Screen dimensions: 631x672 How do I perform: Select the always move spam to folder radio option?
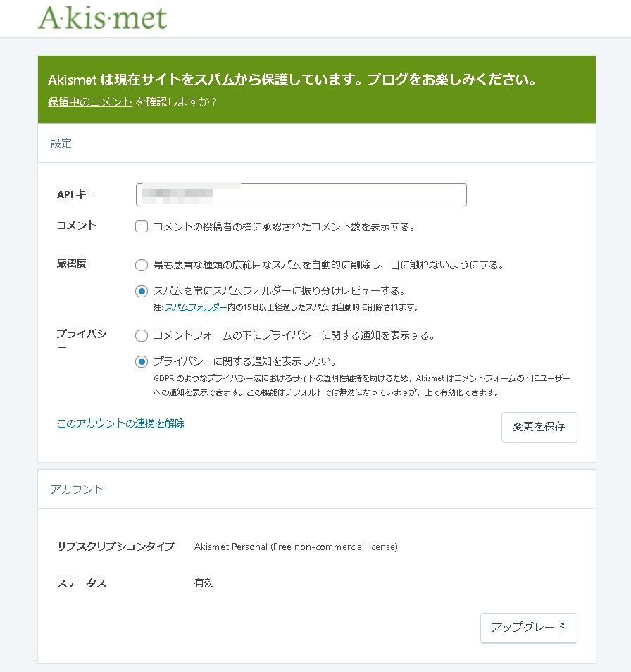click(142, 291)
